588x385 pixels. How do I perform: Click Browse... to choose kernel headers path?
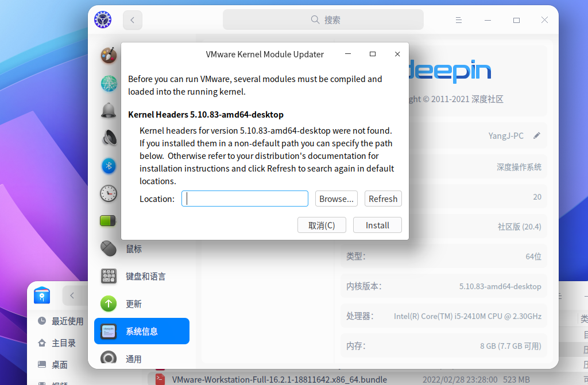pos(336,199)
